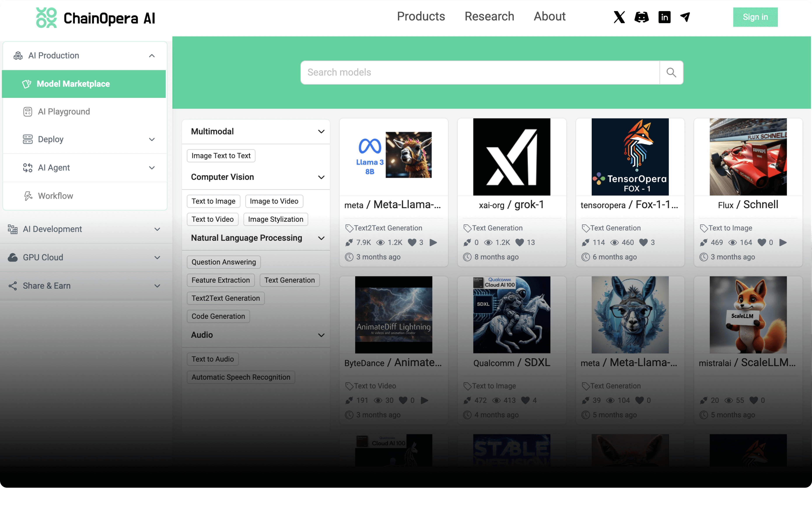This screenshot has height=519, width=812.
Task: Open the X (Twitter) social icon
Action: [x=619, y=17]
